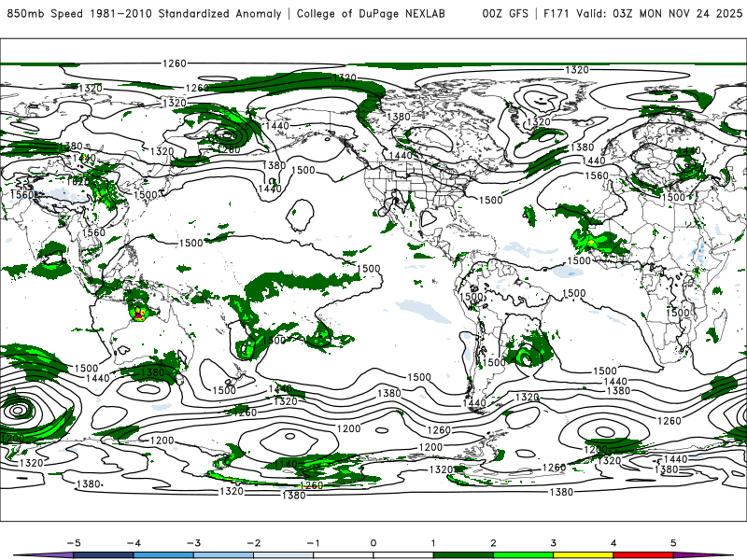
Task: Click the 'F171' forecast hour label
Action: click(x=556, y=13)
